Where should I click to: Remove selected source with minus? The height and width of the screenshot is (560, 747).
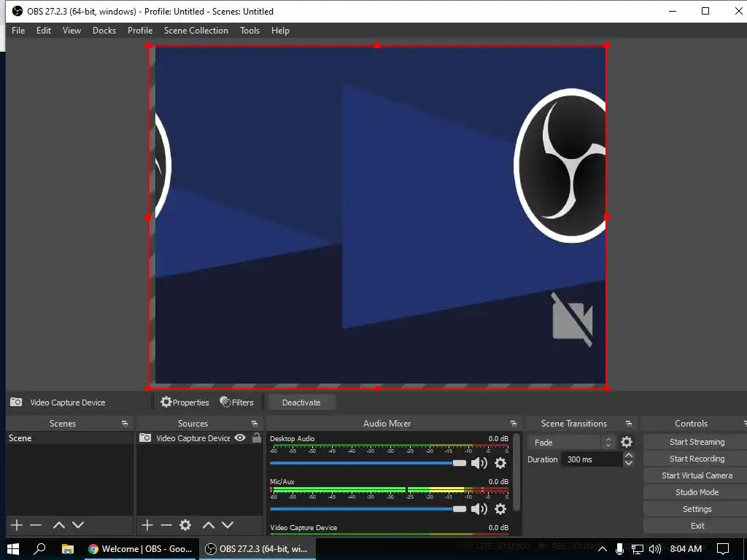[166, 525]
